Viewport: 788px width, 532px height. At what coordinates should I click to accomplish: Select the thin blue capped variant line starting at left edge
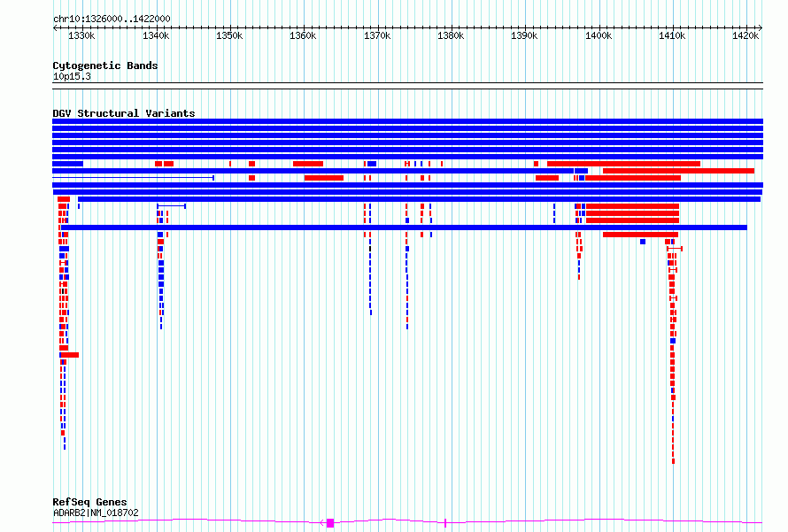(133, 178)
